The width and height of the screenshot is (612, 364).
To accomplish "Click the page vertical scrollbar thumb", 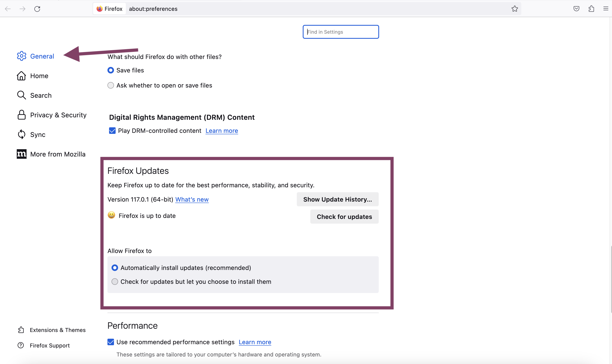I will pyautogui.click(x=611, y=279).
